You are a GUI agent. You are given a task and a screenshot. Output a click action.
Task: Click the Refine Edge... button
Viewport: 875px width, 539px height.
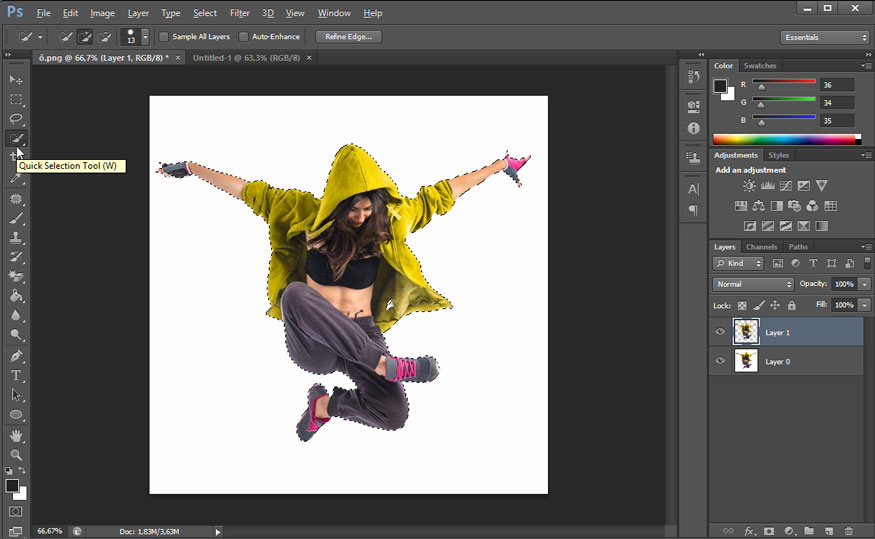tap(348, 37)
